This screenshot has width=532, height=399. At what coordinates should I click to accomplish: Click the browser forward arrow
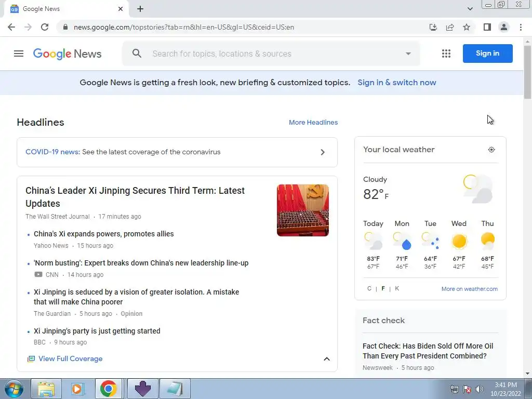(x=28, y=27)
